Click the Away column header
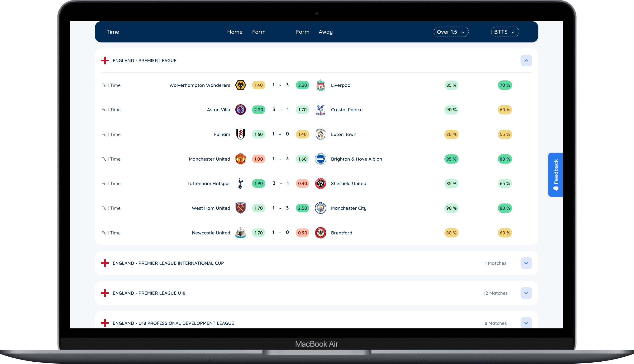The height and width of the screenshot is (364, 634). [x=325, y=32]
